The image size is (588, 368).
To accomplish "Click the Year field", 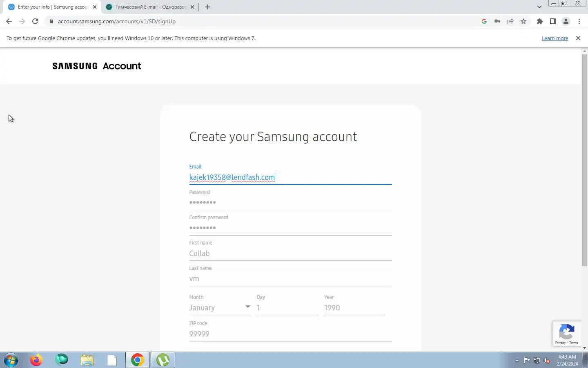I will 354,307.
